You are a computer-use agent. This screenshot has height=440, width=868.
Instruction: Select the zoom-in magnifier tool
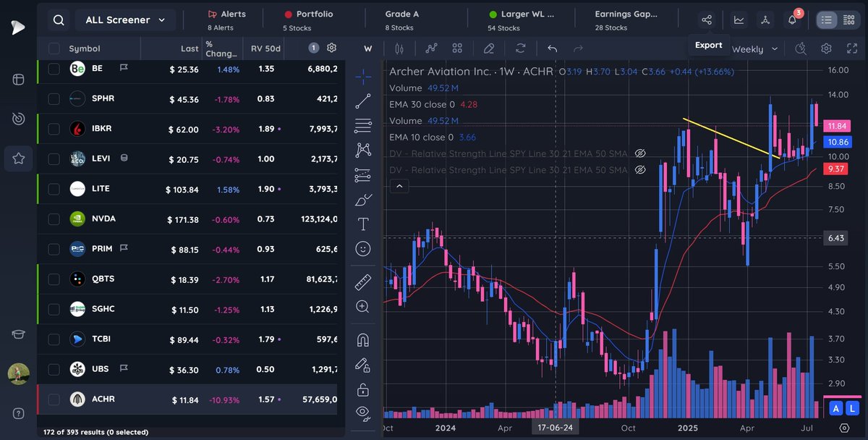(363, 307)
